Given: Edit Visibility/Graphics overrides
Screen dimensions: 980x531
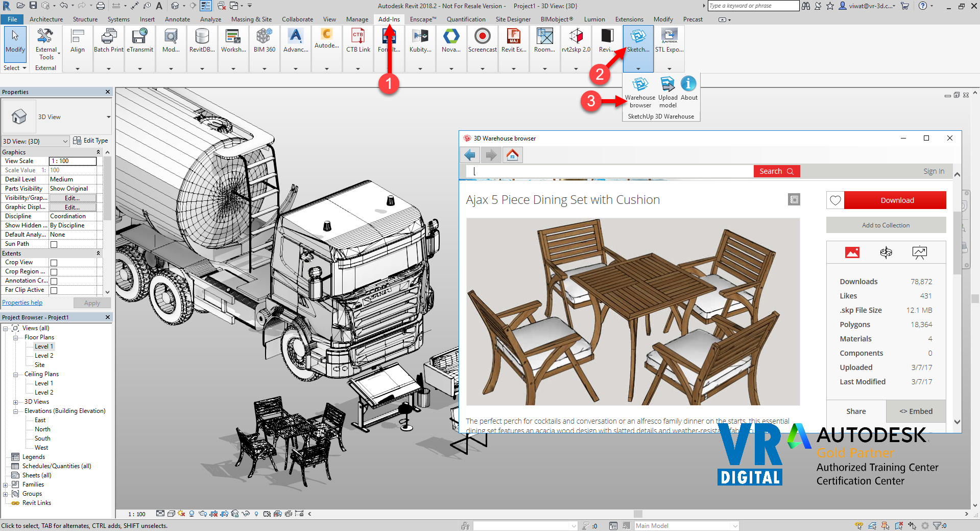Looking at the screenshot, I should pos(72,198).
